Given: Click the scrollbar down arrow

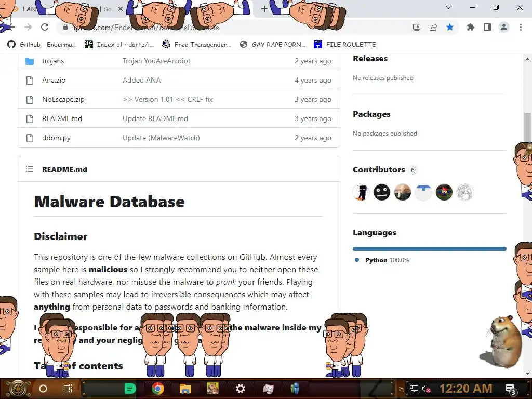Looking at the screenshot, I should 527,374.
